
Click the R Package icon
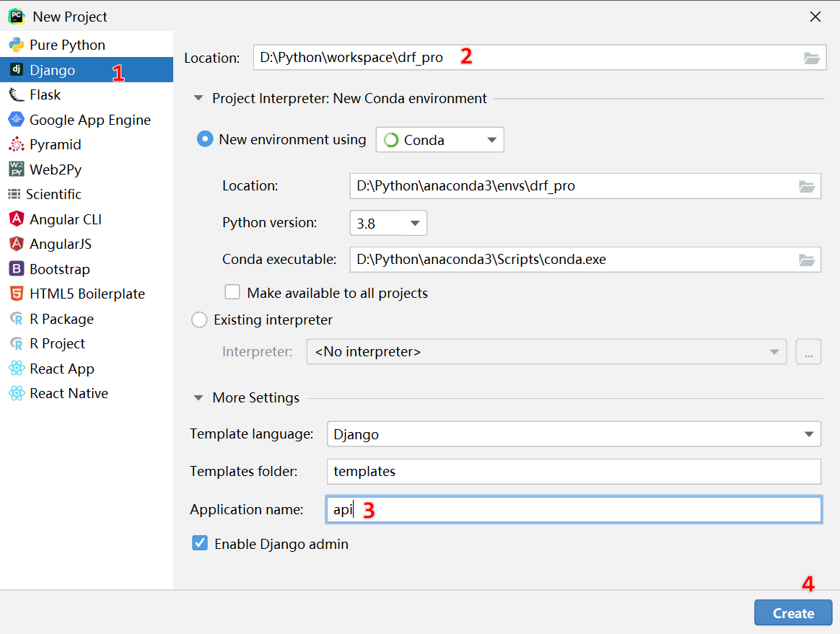pos(17,319)
